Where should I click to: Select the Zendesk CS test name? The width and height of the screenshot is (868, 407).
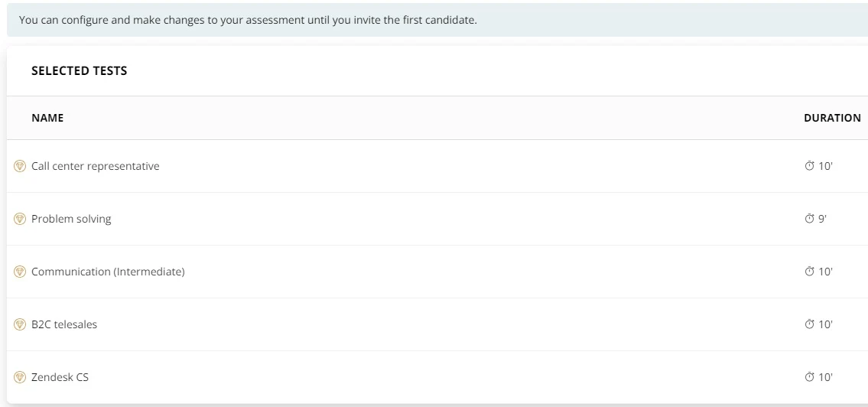(x=60, y=377)
